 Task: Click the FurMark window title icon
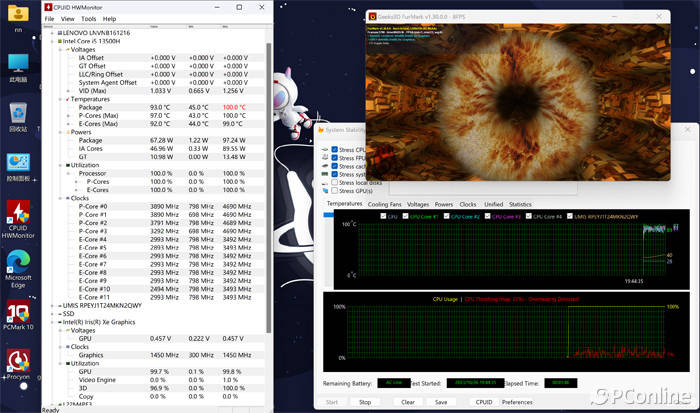(x=372, y=17)
